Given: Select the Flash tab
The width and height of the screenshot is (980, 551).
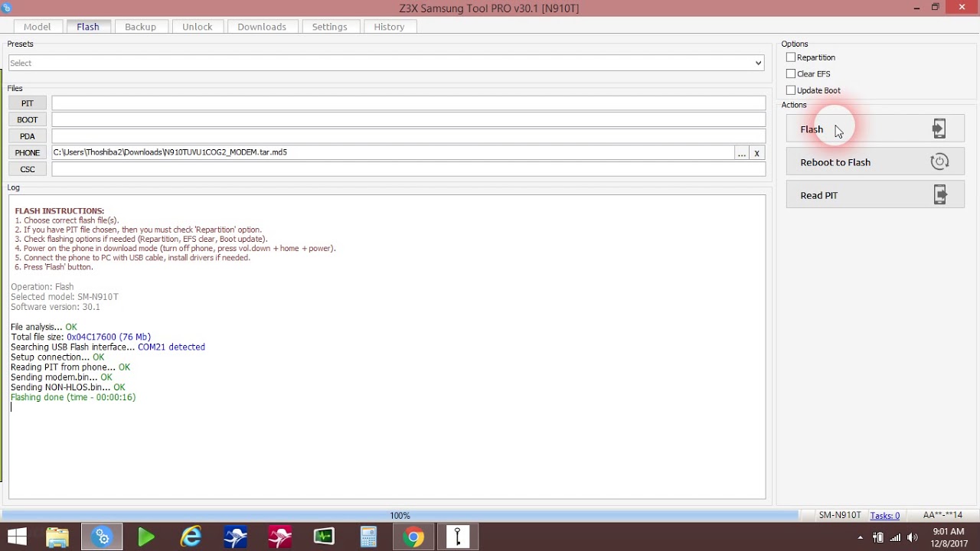Looking at the screenshot, I should click(88, 27).
